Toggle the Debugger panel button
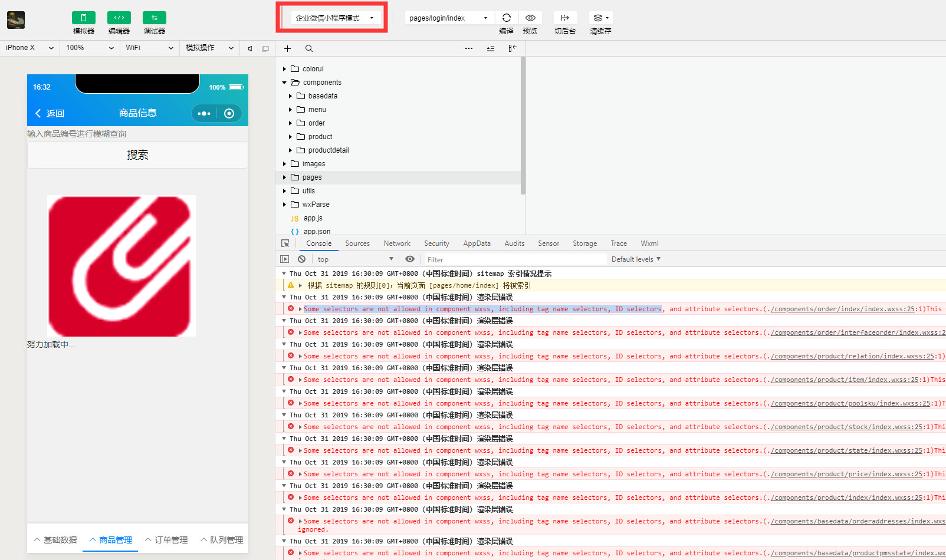Image resolution: width=946 pixels, height=560 pixels. pyautogui.click(x=154, y=18)
